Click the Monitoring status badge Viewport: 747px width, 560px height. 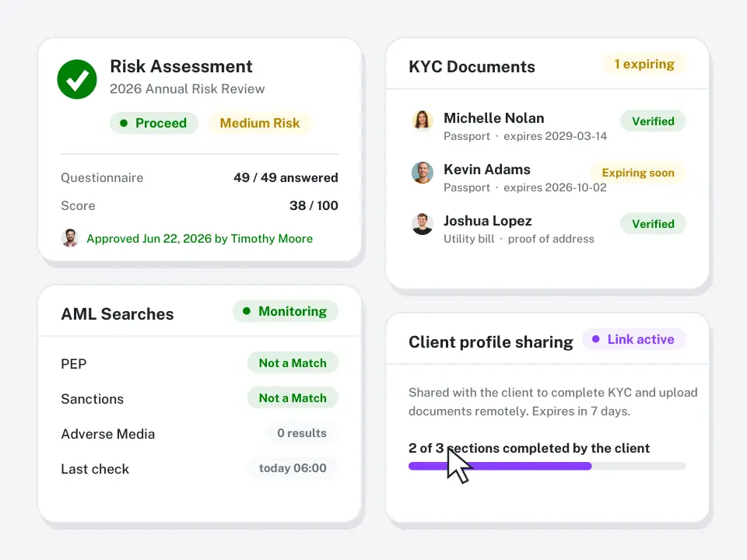point(286,311)
